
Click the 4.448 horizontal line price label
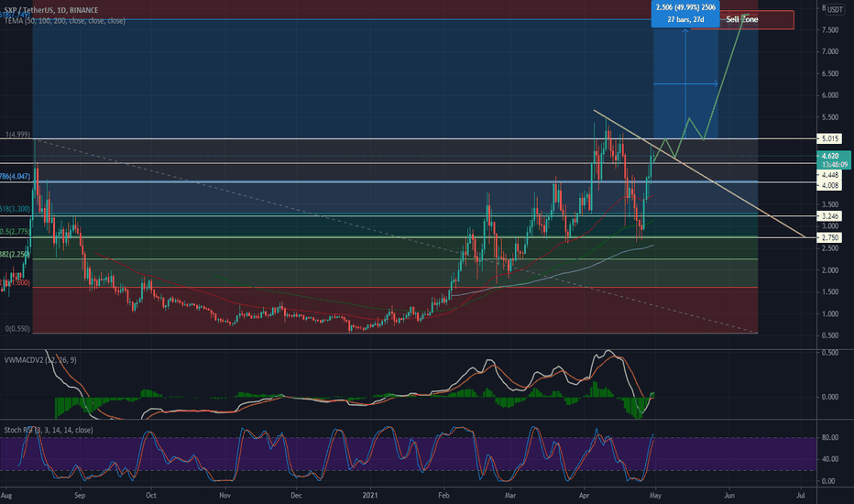[829, 175]
